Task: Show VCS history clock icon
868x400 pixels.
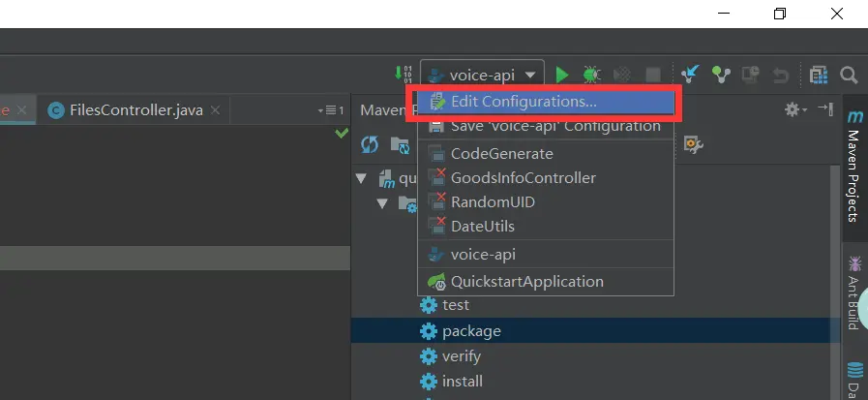Action: [751, 75]
